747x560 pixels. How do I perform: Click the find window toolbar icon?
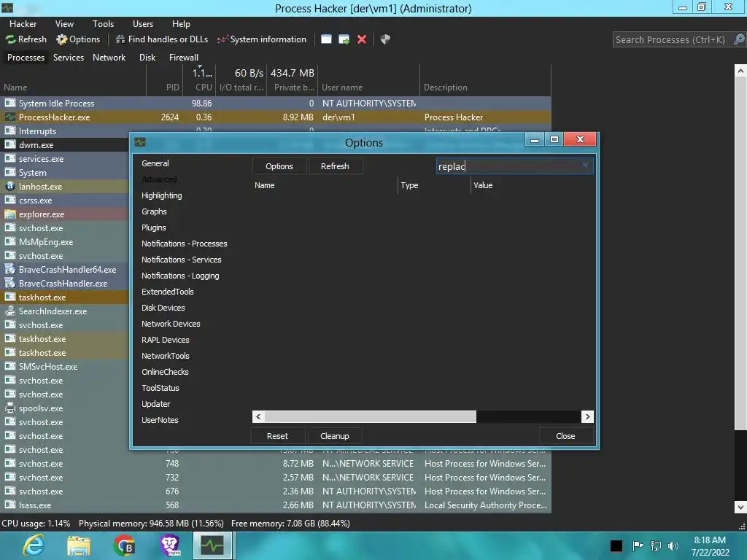pyautogui.click(x=326, y=39)
